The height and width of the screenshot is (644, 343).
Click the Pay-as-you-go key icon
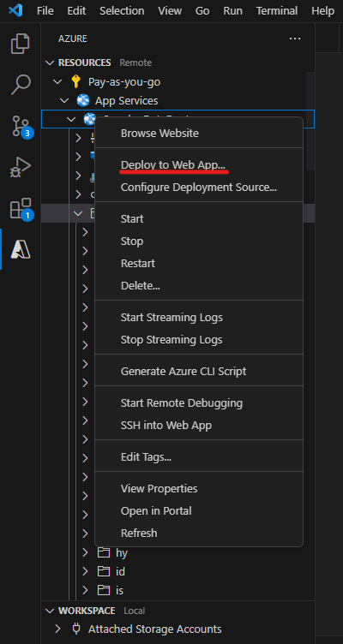(x=75, y=81)
